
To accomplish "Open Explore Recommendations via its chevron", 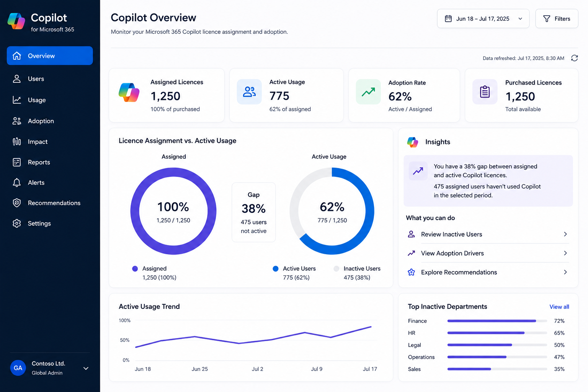I will [565, 272].
